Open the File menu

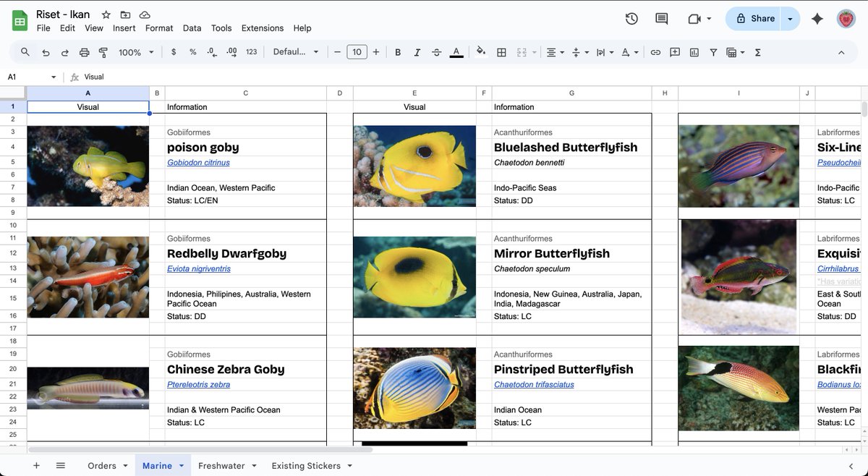43,28
